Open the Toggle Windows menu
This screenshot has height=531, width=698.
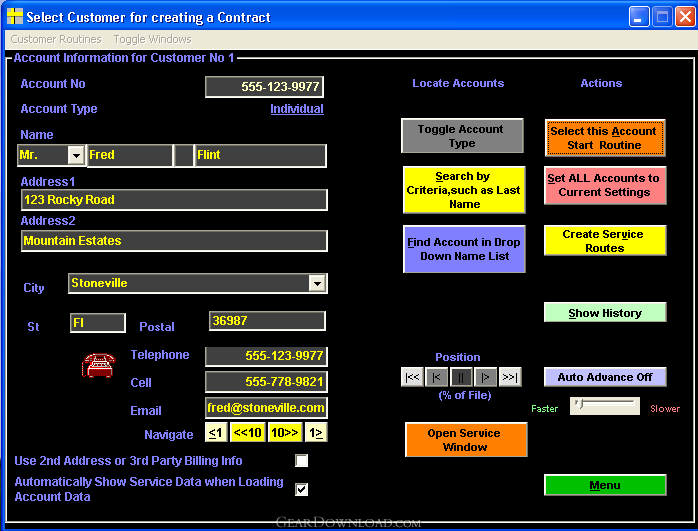(152, 39)
